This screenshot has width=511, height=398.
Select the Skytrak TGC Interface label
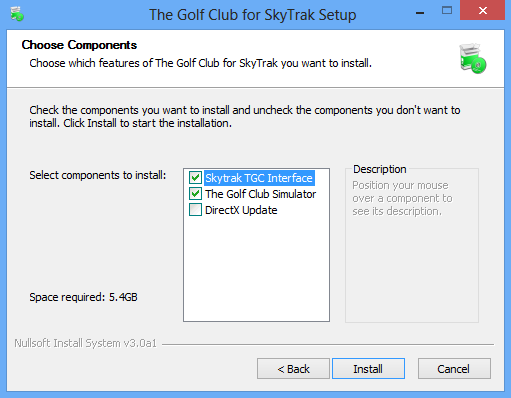[259, 178]
